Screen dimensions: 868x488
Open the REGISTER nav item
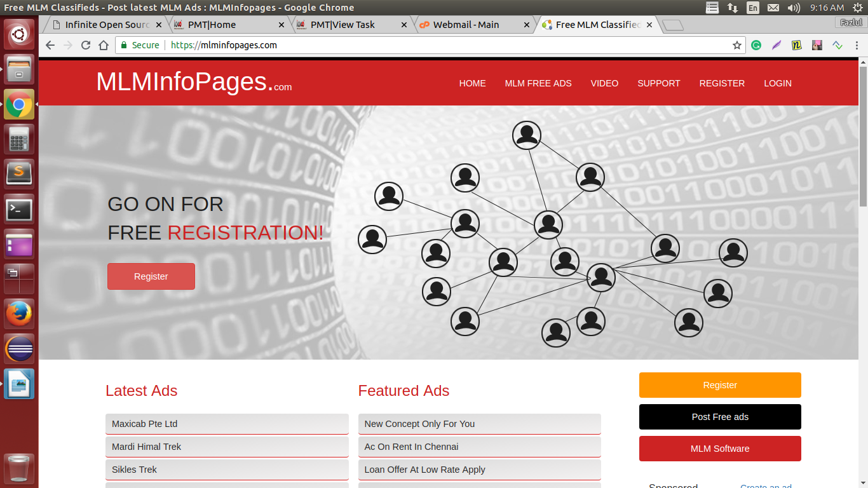(x=722, y=83)
